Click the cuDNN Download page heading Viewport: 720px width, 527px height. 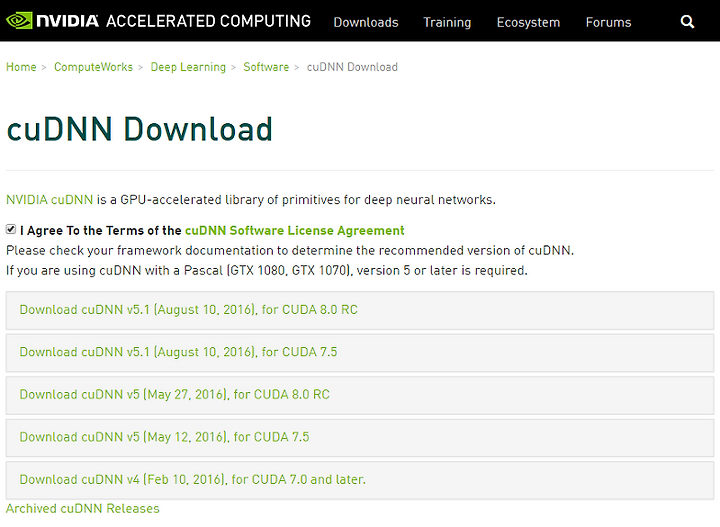coord(140,129)
